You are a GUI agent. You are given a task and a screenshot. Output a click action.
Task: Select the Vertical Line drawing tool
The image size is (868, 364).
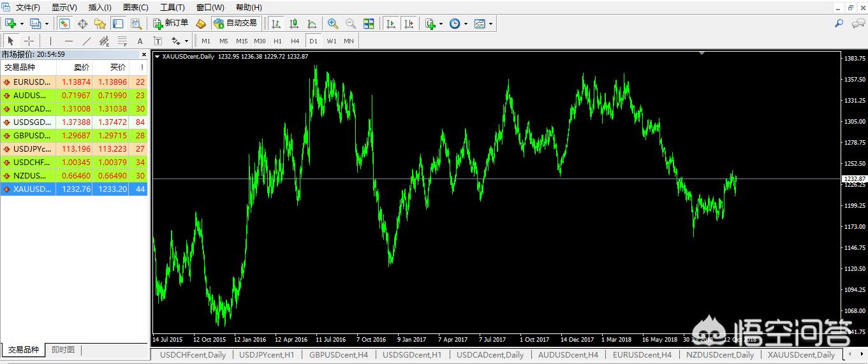click(51, 41)
